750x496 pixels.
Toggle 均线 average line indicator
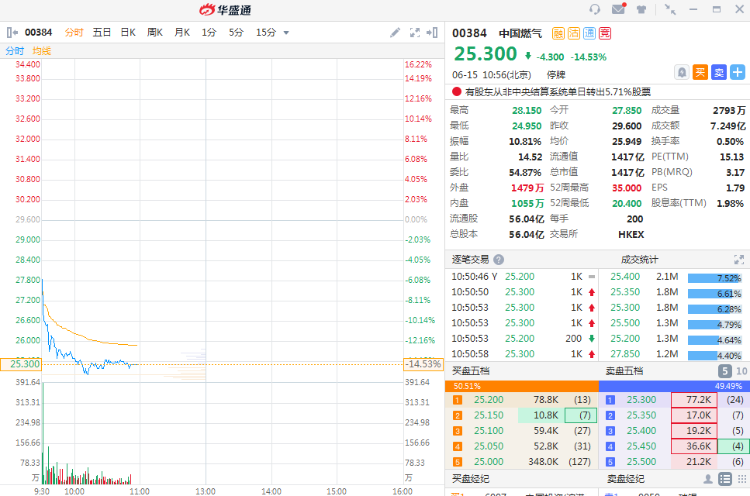41,50
